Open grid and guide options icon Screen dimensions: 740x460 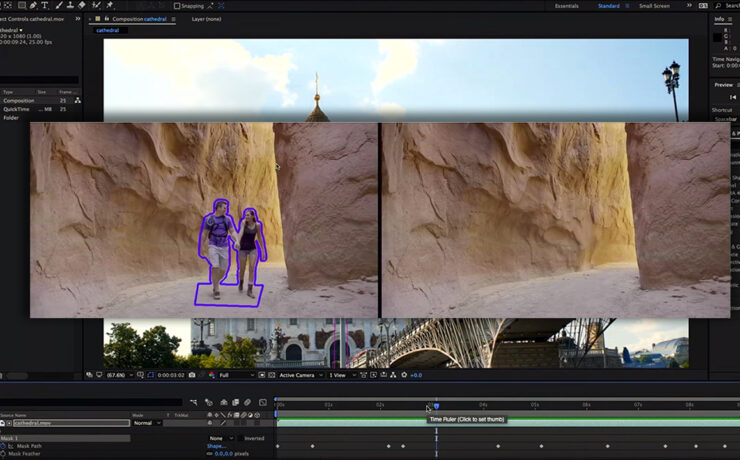(140, 375)
